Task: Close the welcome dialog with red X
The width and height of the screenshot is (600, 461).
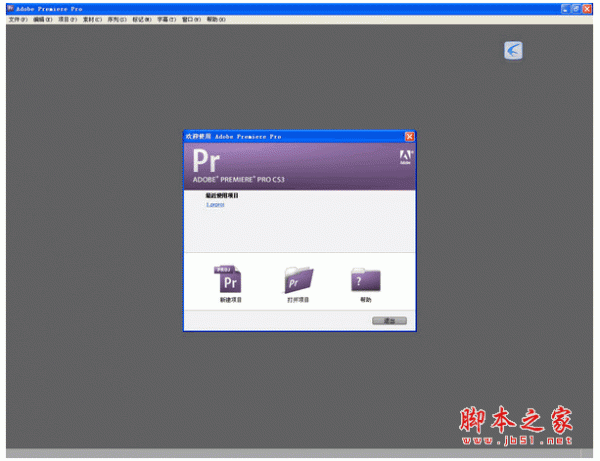Action: coord(409,137)
